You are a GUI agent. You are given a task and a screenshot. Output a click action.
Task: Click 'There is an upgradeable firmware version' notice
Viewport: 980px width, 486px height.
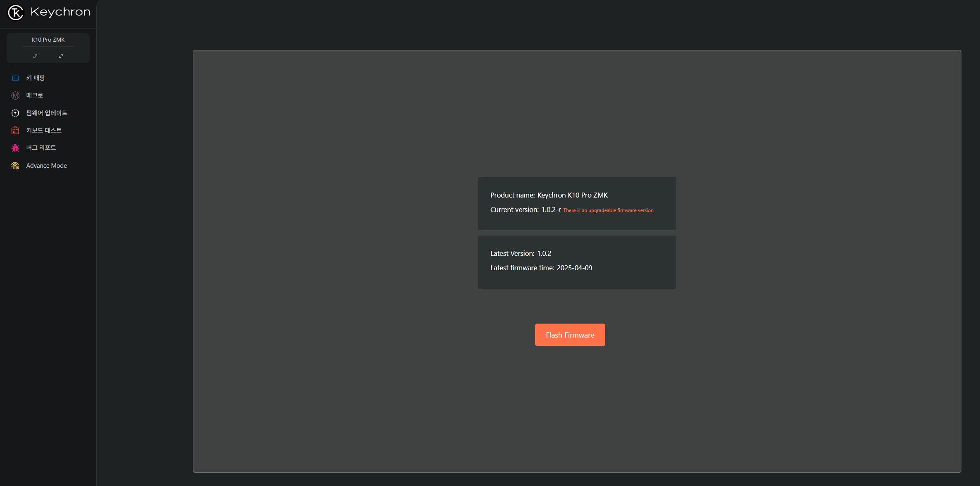coord(608,210)
